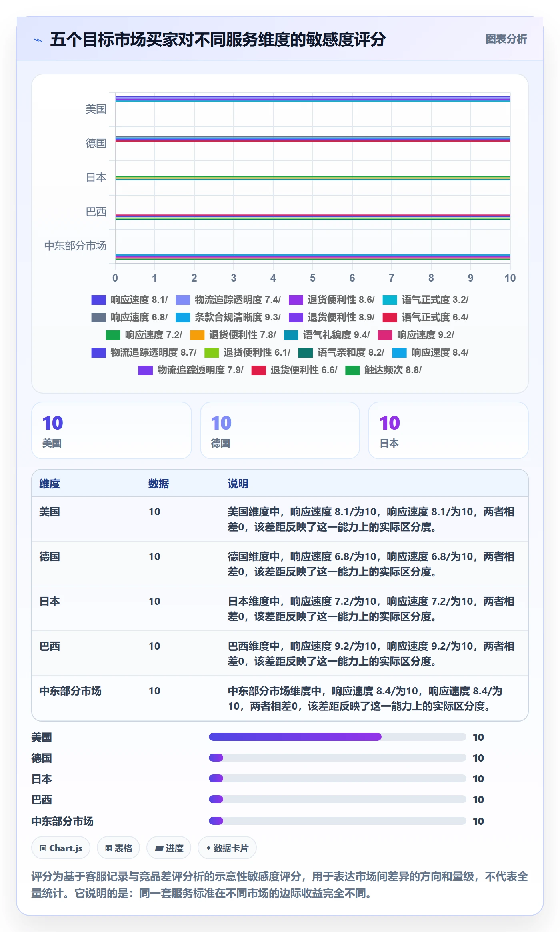The width and height of the screenshot is (560, 932).
Task: Select the 响应速度 7.2/ legend label
Action: click(154, 335)
